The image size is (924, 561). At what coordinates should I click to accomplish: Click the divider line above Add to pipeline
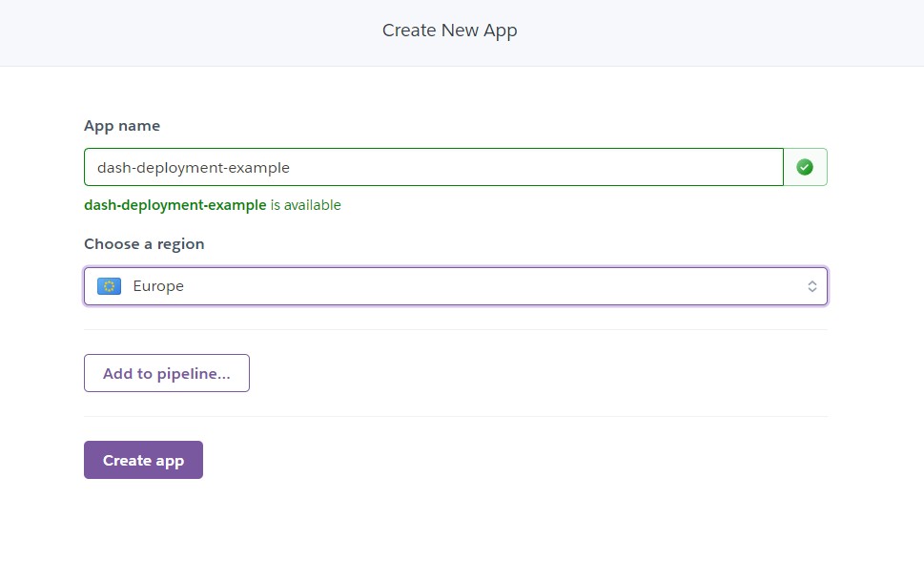tap(456, 330)
